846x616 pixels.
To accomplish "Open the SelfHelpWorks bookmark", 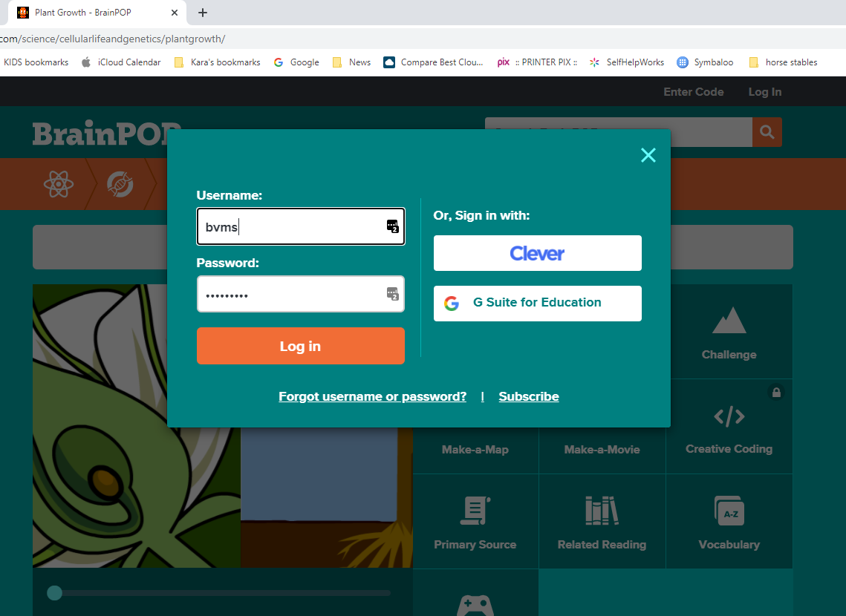I will click(626, 62).
